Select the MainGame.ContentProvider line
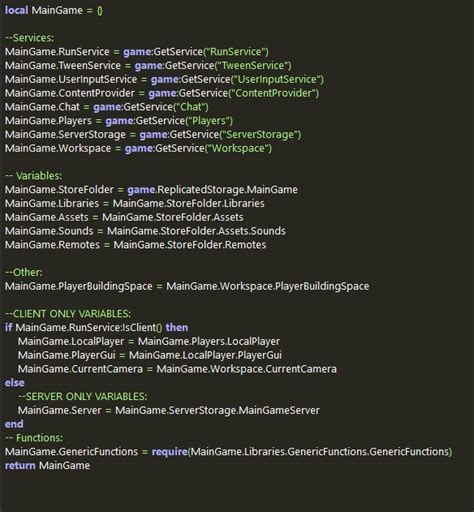The image size is (474, 512). pyautogui.click(x=162, y=93)
